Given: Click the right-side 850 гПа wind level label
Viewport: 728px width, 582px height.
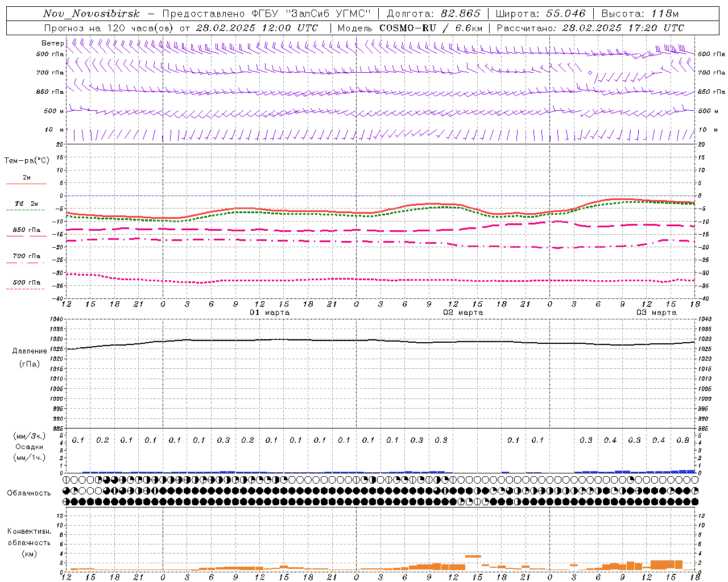Looking at the screenshot, I should [x=712, y=92].
